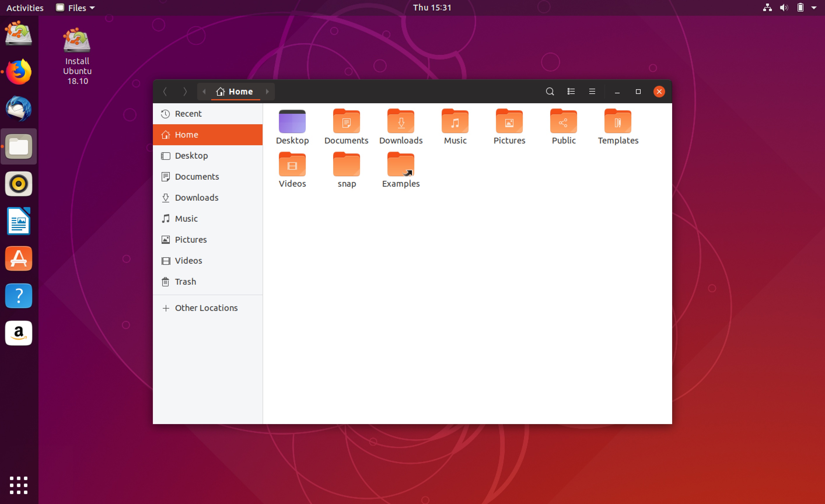Open the hamburger menu in Files
The image size is (825, 504).
coord(592,91)
